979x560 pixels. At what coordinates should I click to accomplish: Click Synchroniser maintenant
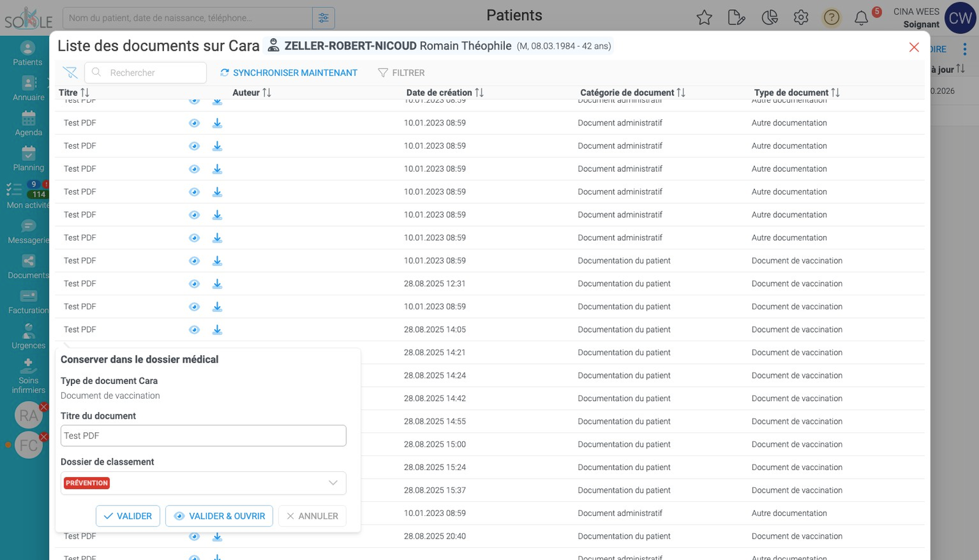click(x=289, y=73)
